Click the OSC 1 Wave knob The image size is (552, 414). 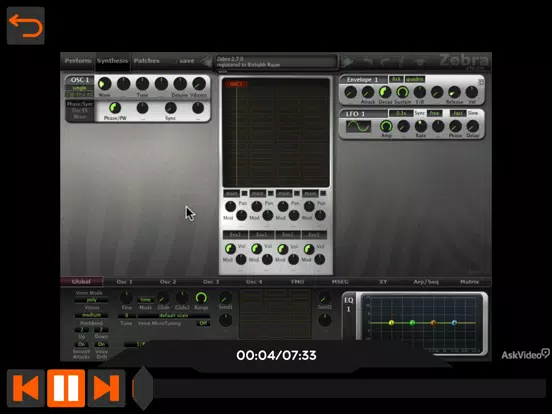(x=105, y=84)
